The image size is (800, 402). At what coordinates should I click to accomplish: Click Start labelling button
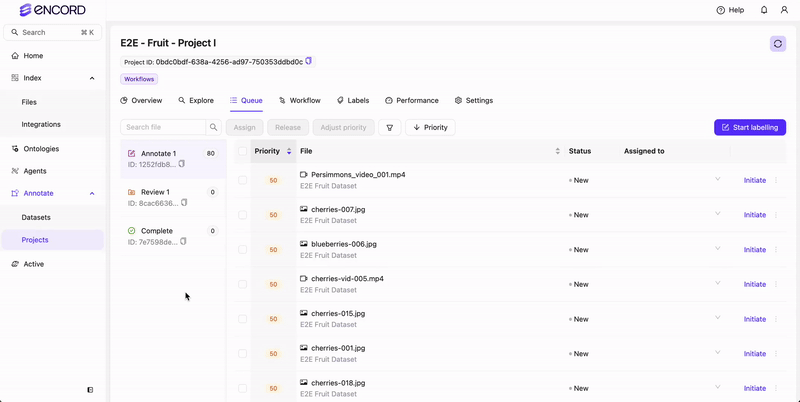point(750,128)
